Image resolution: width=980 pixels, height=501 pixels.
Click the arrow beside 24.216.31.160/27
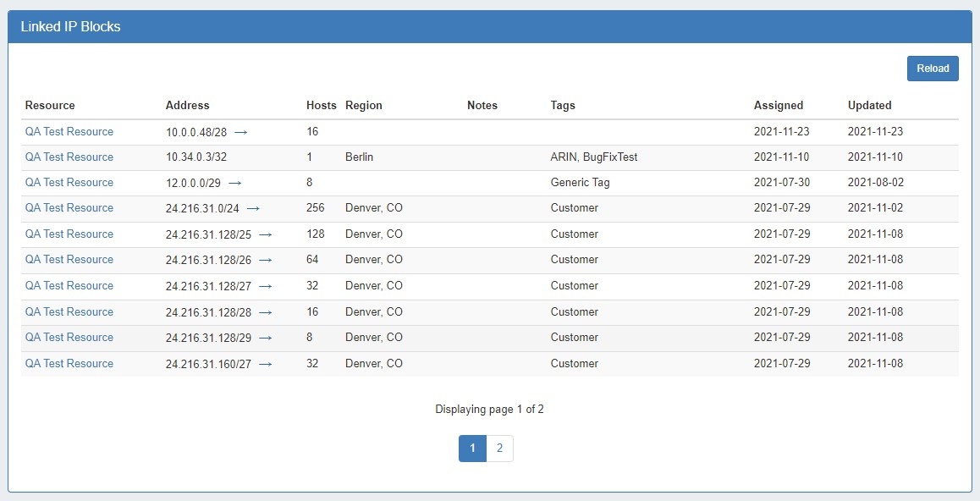(x=266, y=364)
